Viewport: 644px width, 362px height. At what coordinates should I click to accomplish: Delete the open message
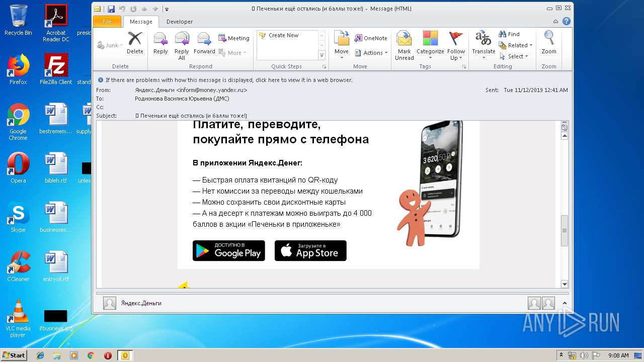coord(135,43)
